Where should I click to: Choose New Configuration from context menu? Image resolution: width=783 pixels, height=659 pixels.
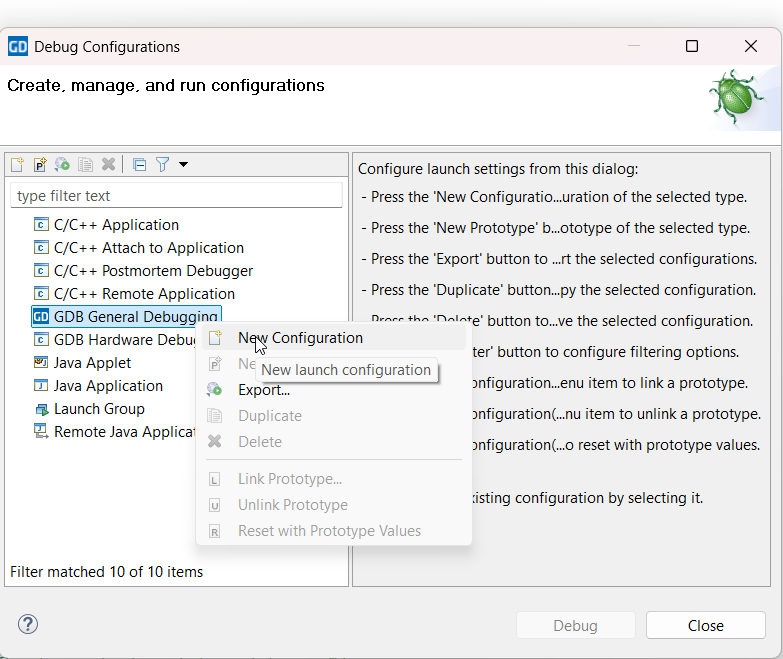[300, 338]
